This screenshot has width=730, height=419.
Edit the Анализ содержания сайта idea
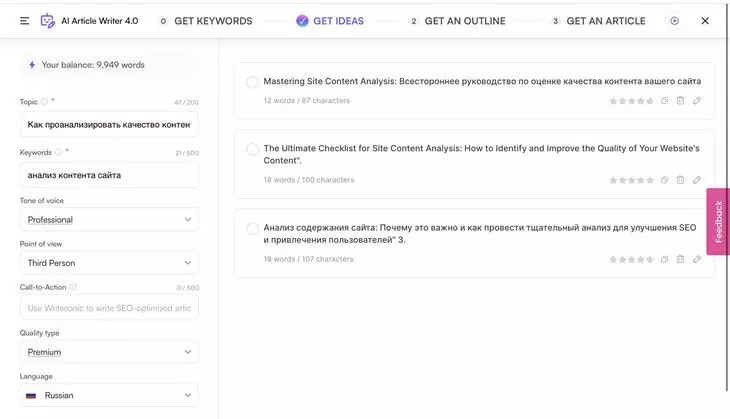[696, 259]
